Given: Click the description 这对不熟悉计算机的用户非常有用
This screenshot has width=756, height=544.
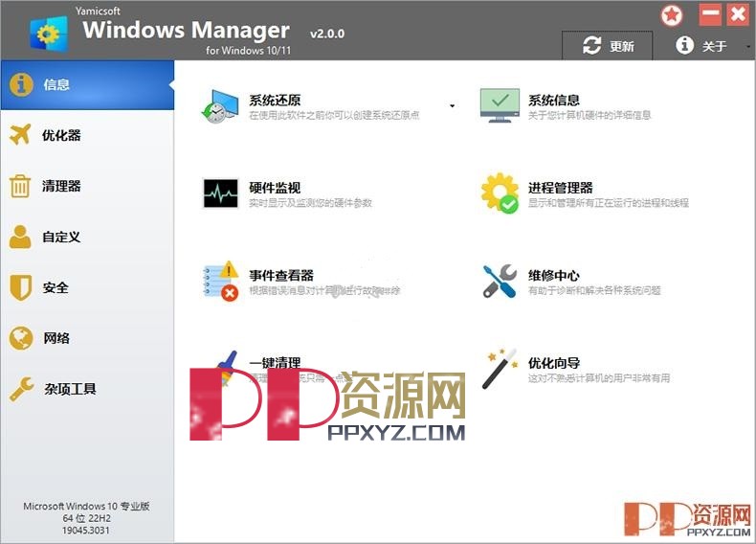Looking at the screenshot, I should [x=599, y=378].
